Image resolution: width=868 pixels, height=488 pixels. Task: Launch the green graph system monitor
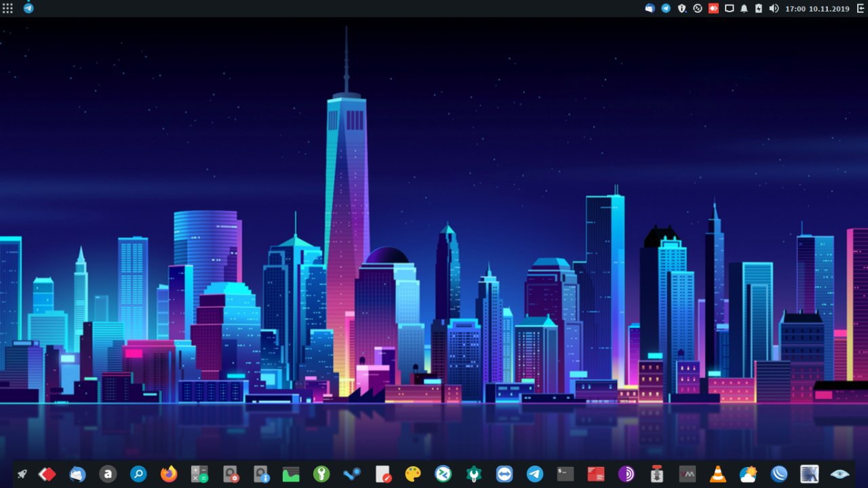point(291,474)
